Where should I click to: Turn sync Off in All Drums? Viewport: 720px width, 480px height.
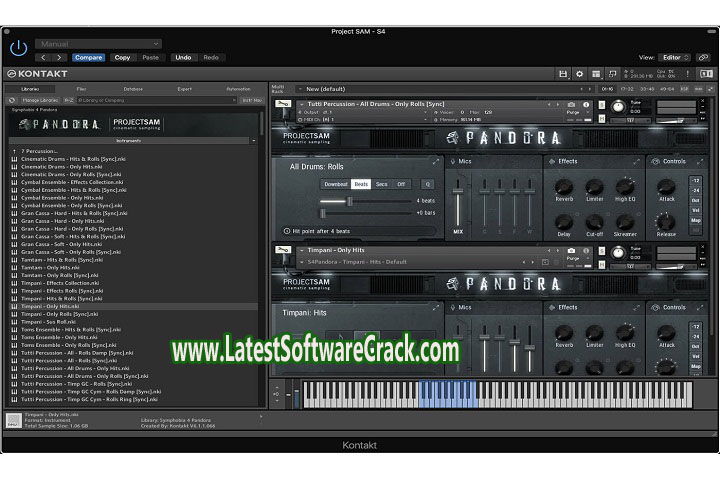pyautogui.click(x=401, y=184)
